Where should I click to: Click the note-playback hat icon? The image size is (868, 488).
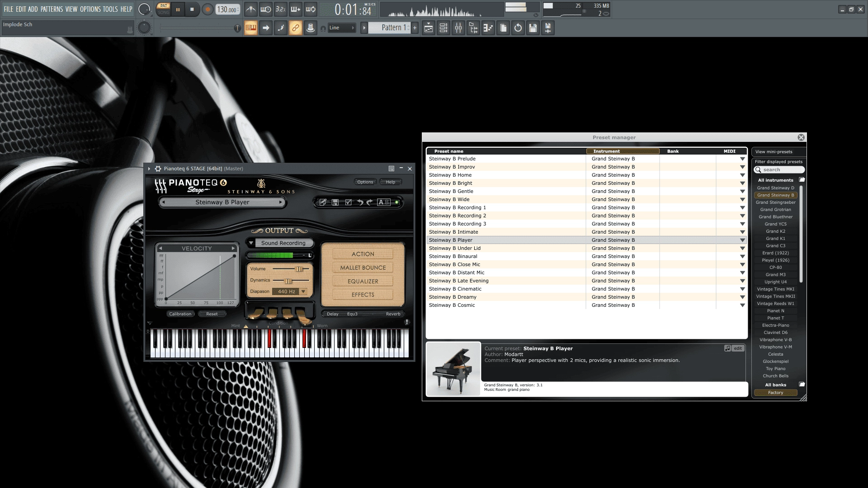(x=311, y=28)
